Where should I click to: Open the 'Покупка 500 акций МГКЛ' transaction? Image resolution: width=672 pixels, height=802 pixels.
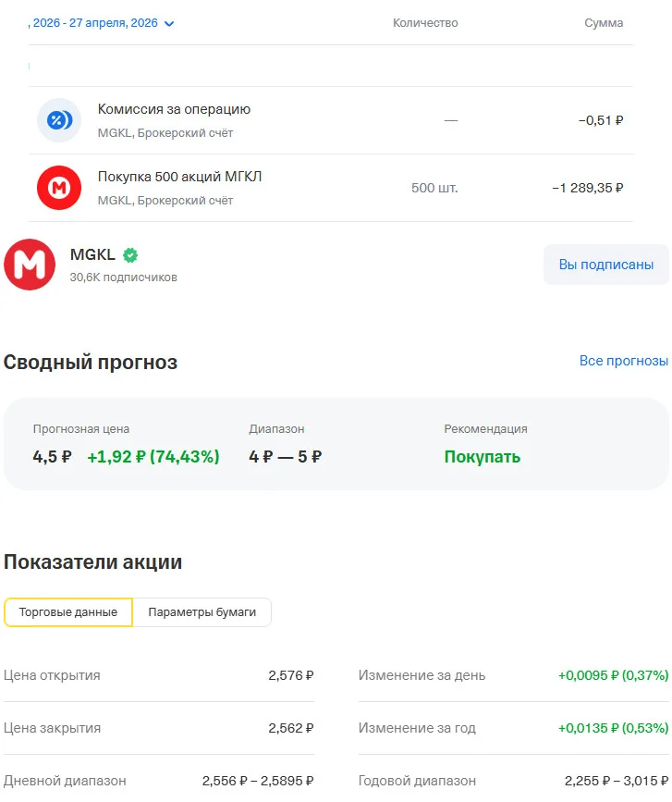pyautogui.click(x=331, y=188)
